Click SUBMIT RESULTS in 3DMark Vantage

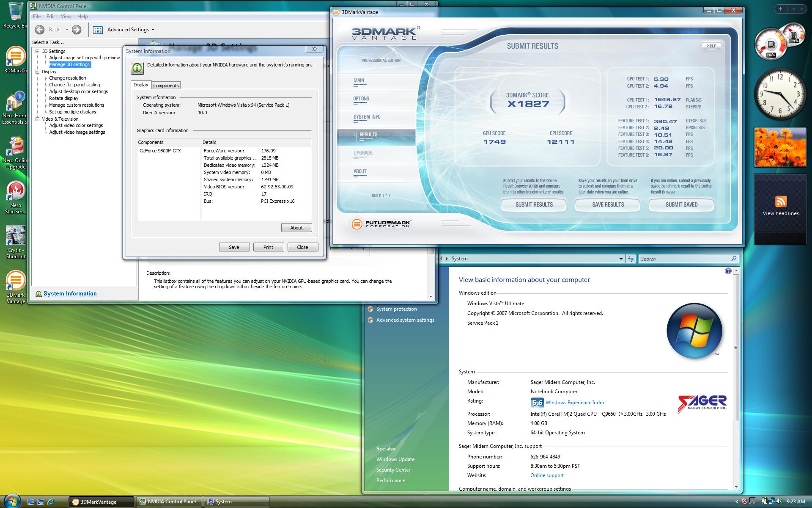[534, 204]
